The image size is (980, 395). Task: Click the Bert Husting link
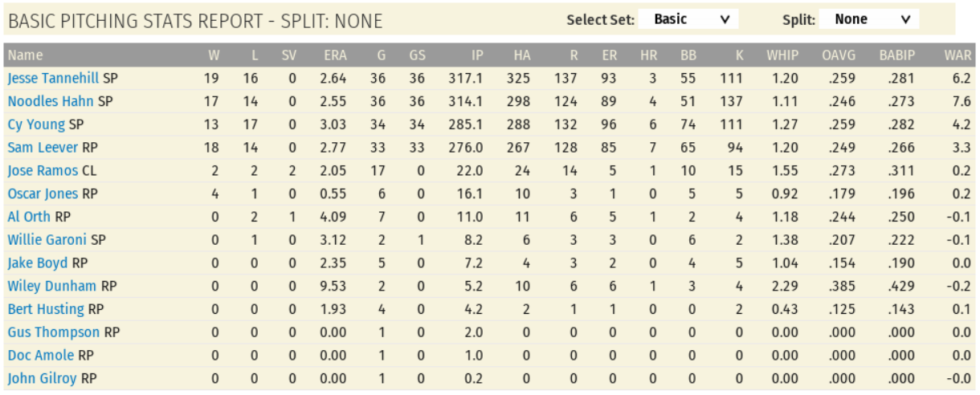point(46,309)
